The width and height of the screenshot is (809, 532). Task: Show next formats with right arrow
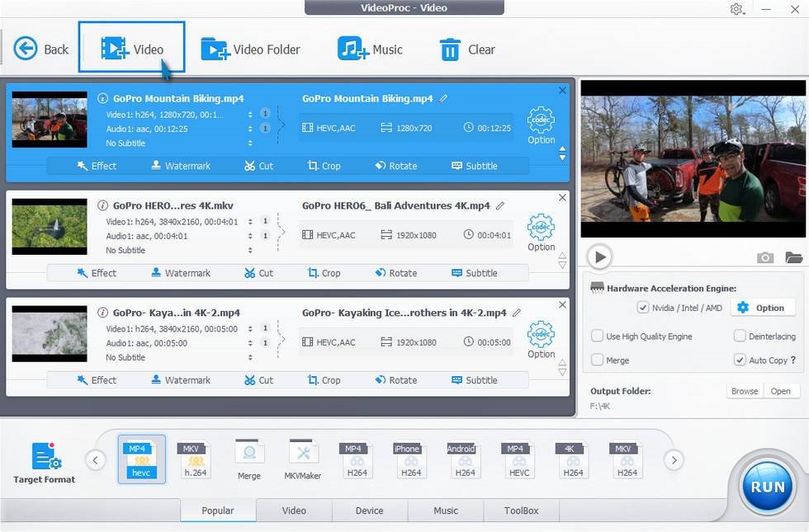(x=674, y=460)
